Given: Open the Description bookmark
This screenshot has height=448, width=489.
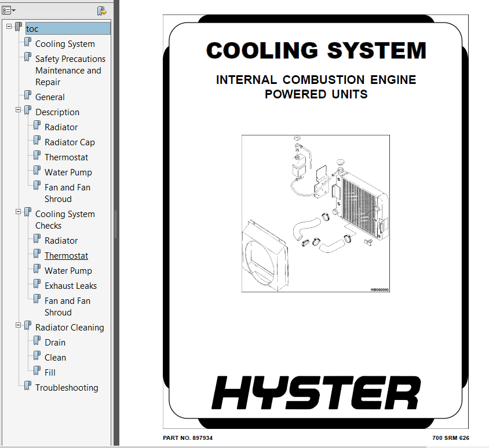Looking at the screenshot, I should point(57,112).
